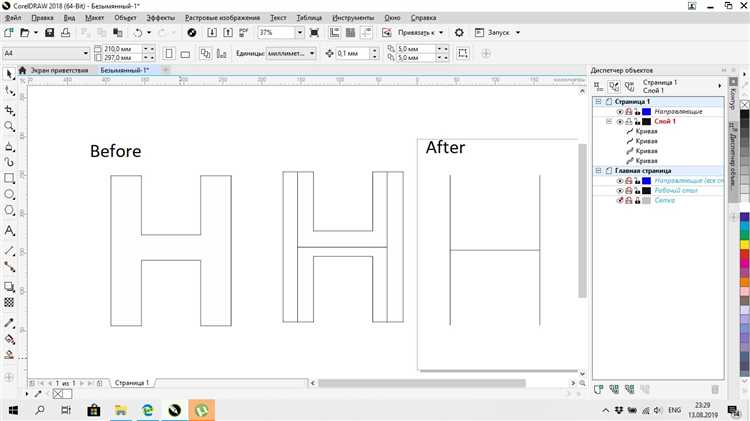This screenshot has width=750, height=421.
Task: Open the zoom level 37% dropdown
Action: (299, 33)
